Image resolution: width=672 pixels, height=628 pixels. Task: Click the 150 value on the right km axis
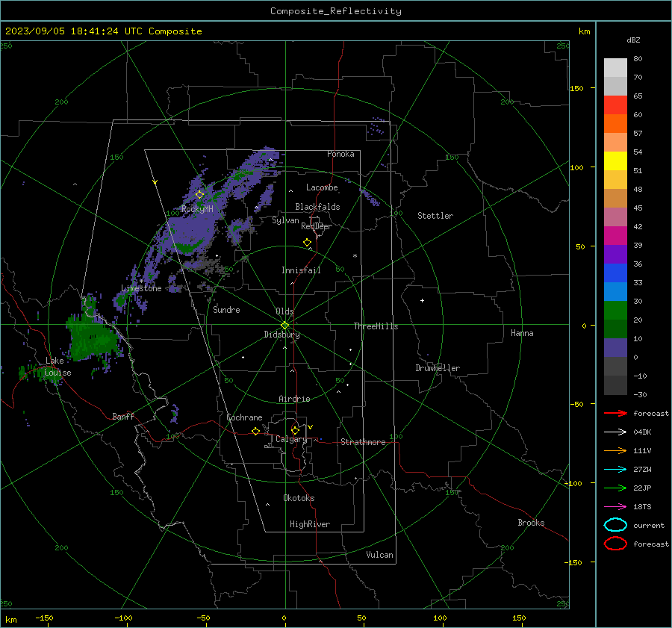576,88
